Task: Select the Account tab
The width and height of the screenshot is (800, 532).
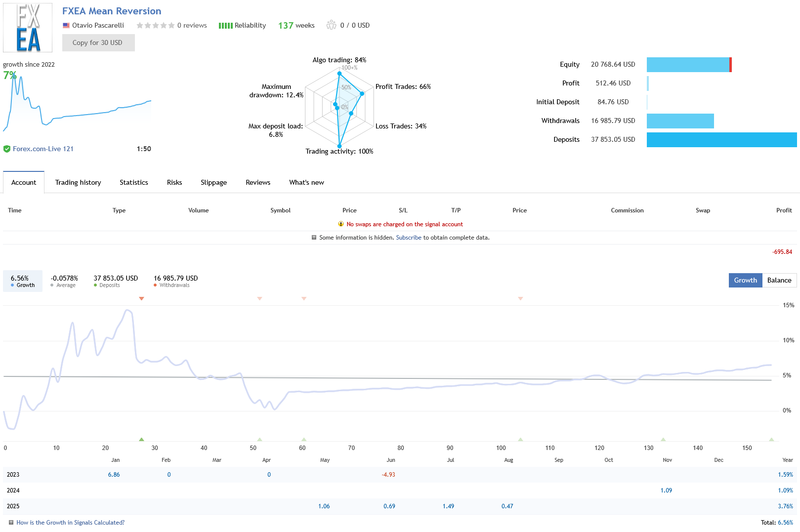Action: 24,182
